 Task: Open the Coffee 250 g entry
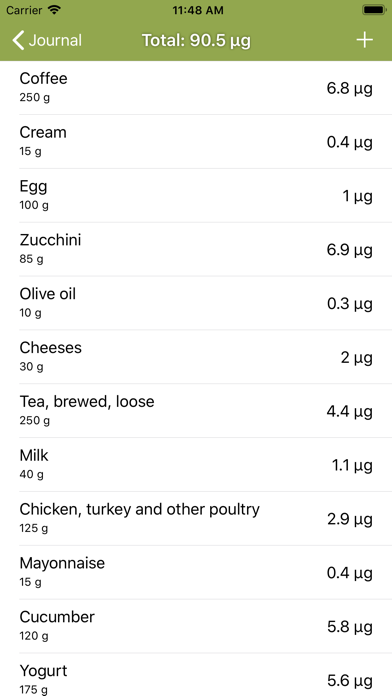(x=196, y=88)
